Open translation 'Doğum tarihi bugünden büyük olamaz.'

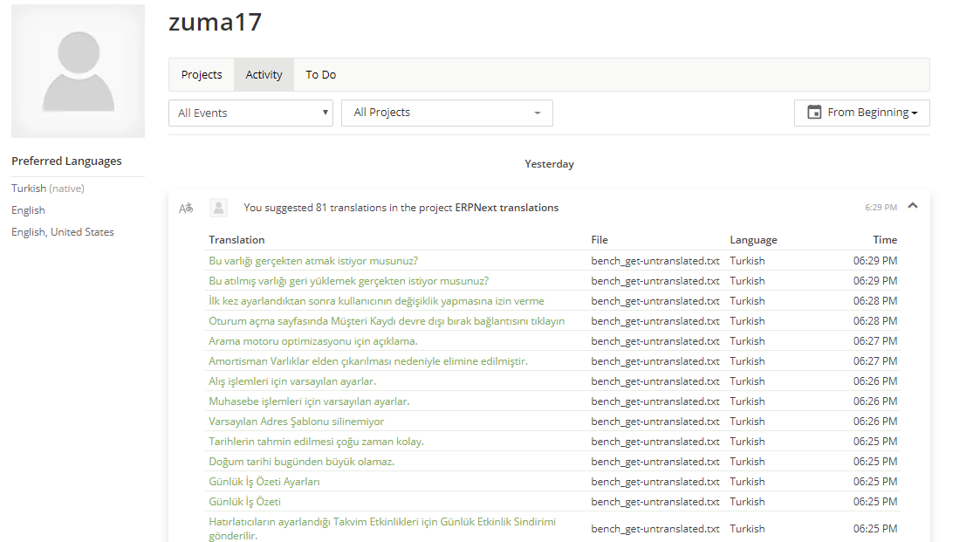(302, 462)
